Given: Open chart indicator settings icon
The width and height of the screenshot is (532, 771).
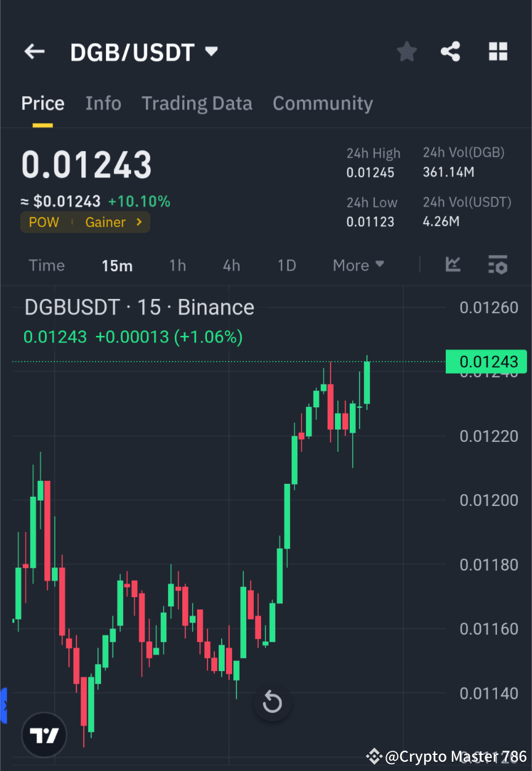Looking at the screenshot, I should click(498, 265).
